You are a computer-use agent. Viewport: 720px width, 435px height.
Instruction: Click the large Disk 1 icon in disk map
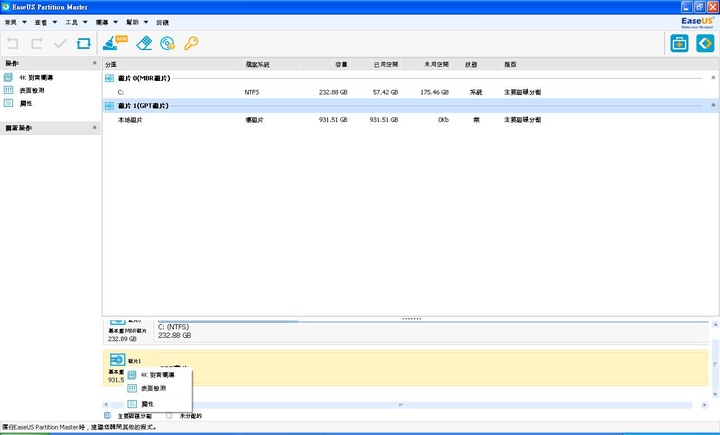pos(118,359)
